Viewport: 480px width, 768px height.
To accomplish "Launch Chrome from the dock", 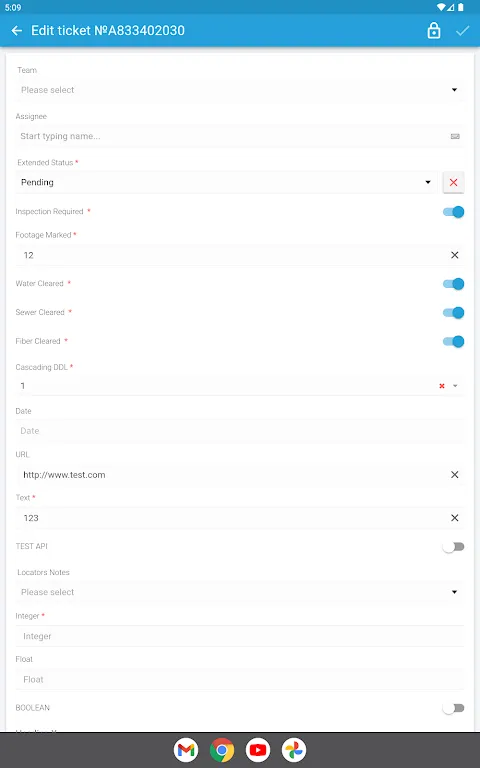I will coord(222,750).
